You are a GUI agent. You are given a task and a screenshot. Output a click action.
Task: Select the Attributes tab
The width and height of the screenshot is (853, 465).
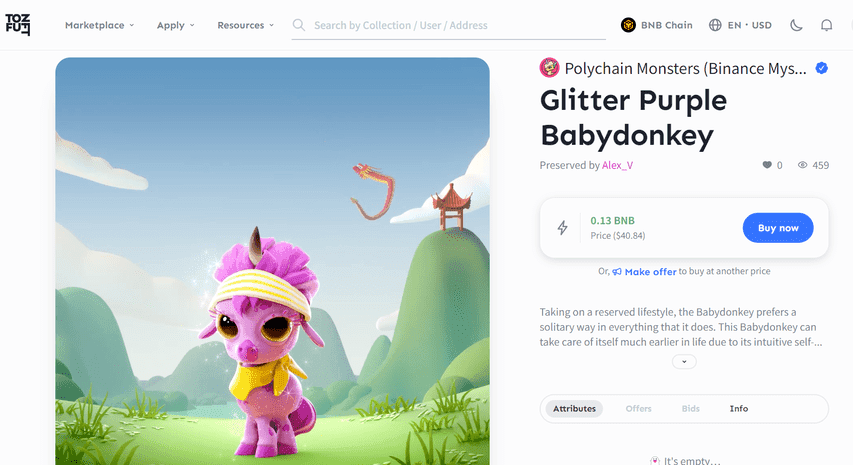click(x=574, y=408)
